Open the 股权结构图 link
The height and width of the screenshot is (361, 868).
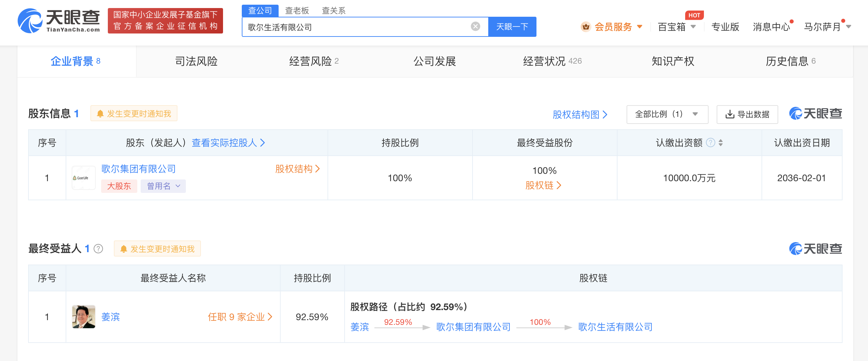coord(580,115)
